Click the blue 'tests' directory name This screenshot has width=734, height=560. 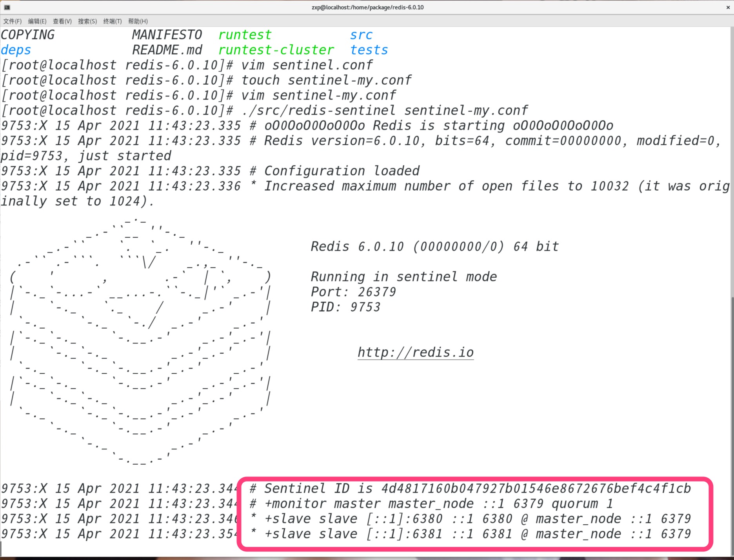click(x=369, y=50)
